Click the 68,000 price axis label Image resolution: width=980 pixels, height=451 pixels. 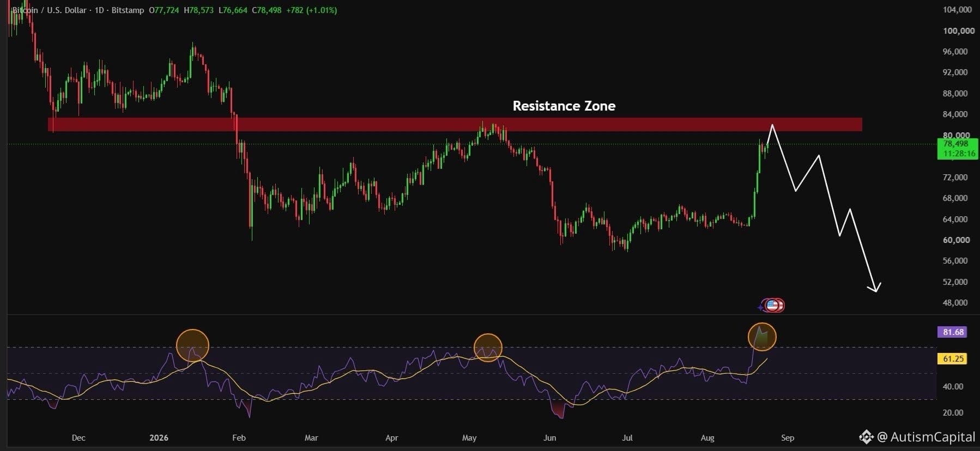pyautogui.click(x=955, y=198)
